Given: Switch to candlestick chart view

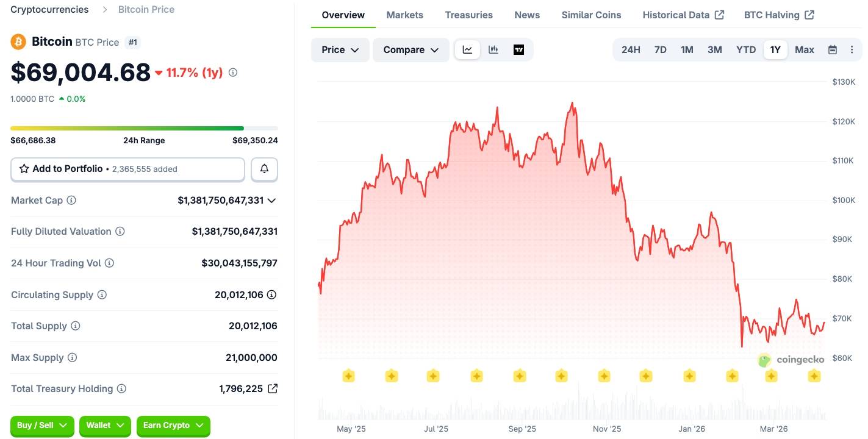Looking at the screenshot, I should 493,49.
